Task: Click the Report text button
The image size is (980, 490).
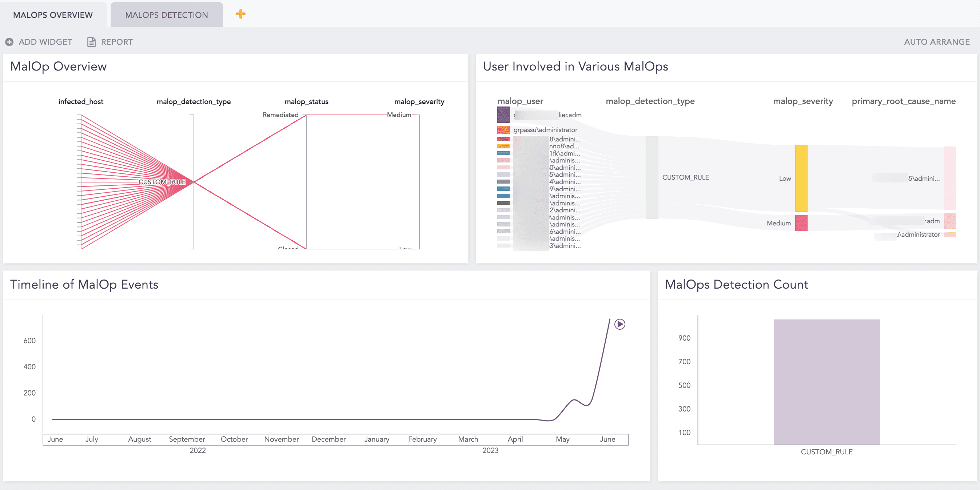Action: pos(116,42)
